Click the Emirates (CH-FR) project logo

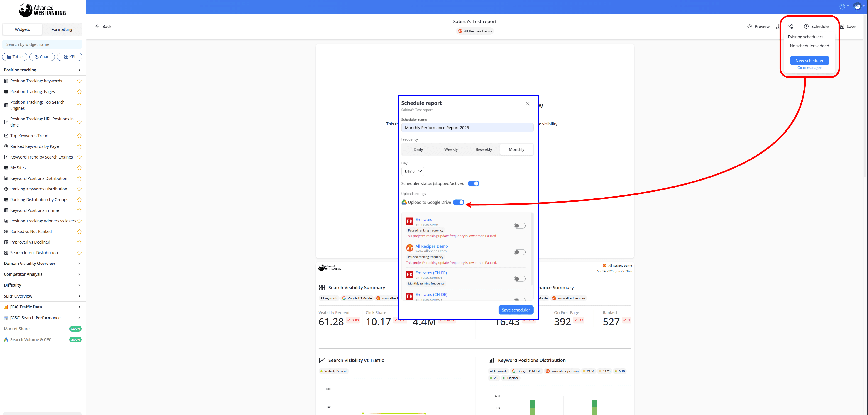(x=409, y=275)
